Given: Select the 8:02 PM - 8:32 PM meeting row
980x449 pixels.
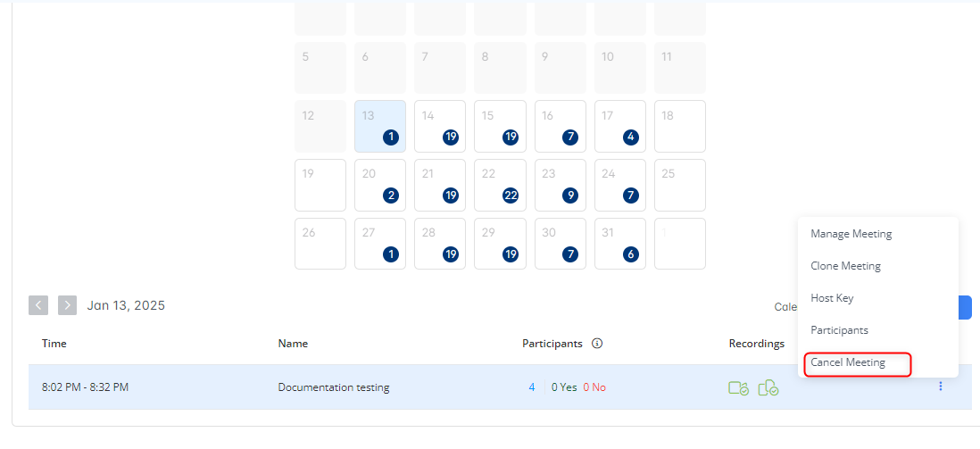Looking at the screenshot, I should pyautogui.click(x=86, y=387).
